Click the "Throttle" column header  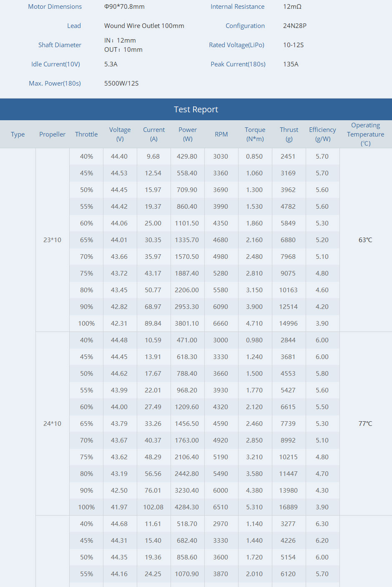pos(86,134)
